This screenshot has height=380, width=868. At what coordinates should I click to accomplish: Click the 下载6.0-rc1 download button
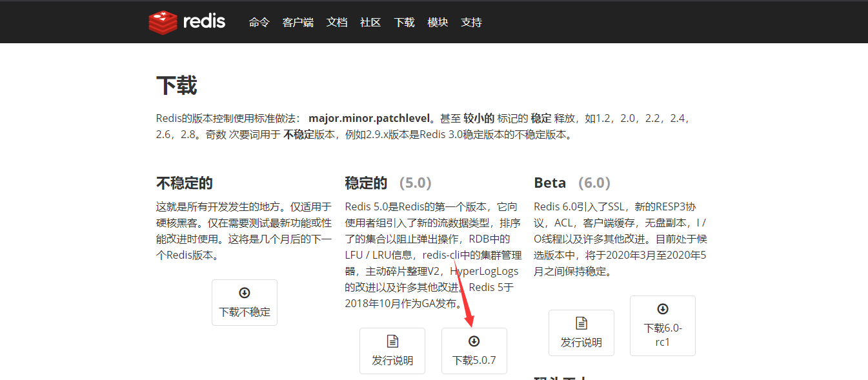[x=663, y=326]
